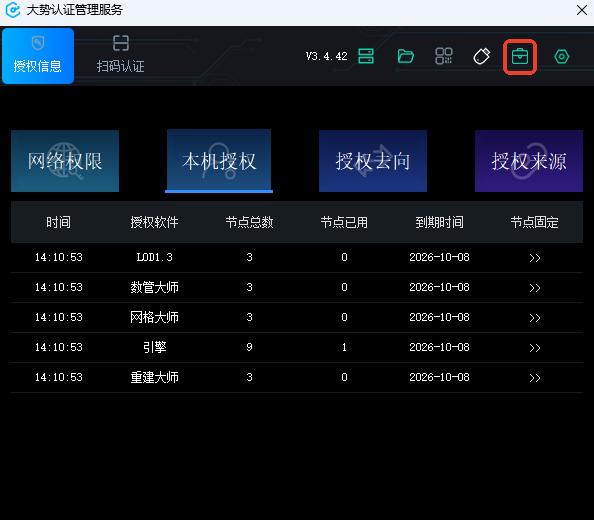This screenshot has width=594, height=520.
Task: Click the 授权软件 column header
Action: [x=154, y=222]
